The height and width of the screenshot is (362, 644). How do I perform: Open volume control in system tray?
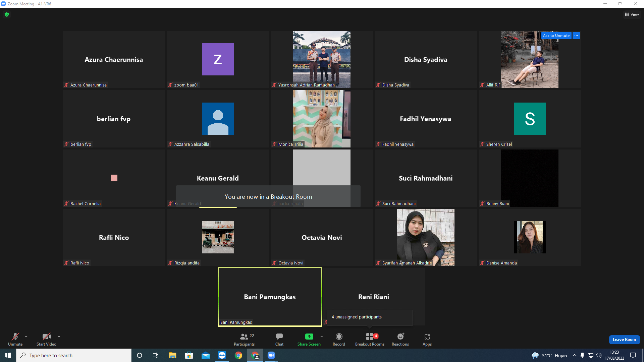tap(599, 355)
